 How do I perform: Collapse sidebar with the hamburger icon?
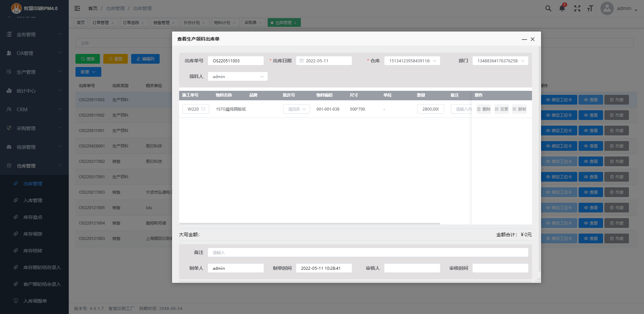[77, 8]
